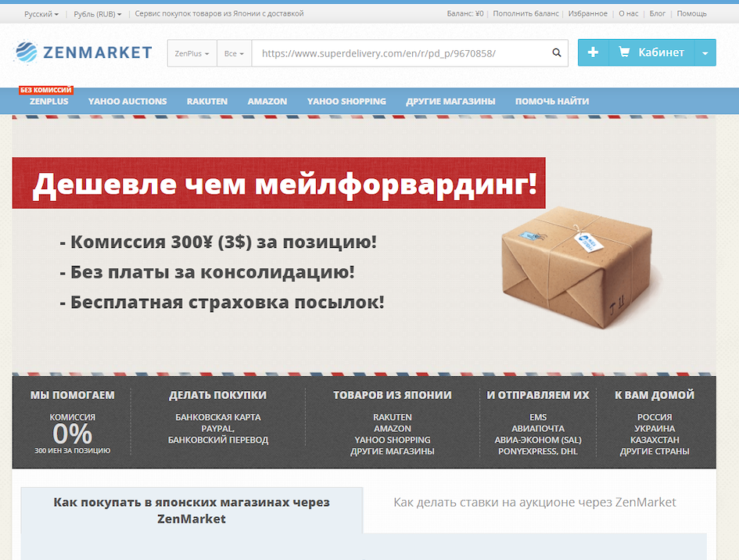
Task: Open the Блог link
Action: click(x=658, y=13)
